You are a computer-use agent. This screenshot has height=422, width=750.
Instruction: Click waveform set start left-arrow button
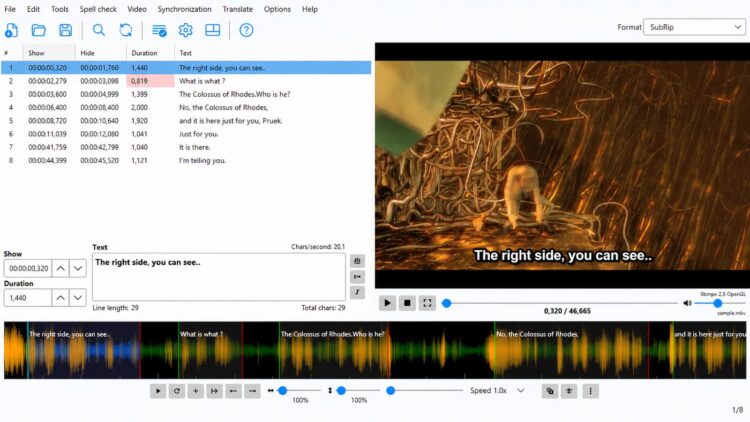tap(233, 391)
